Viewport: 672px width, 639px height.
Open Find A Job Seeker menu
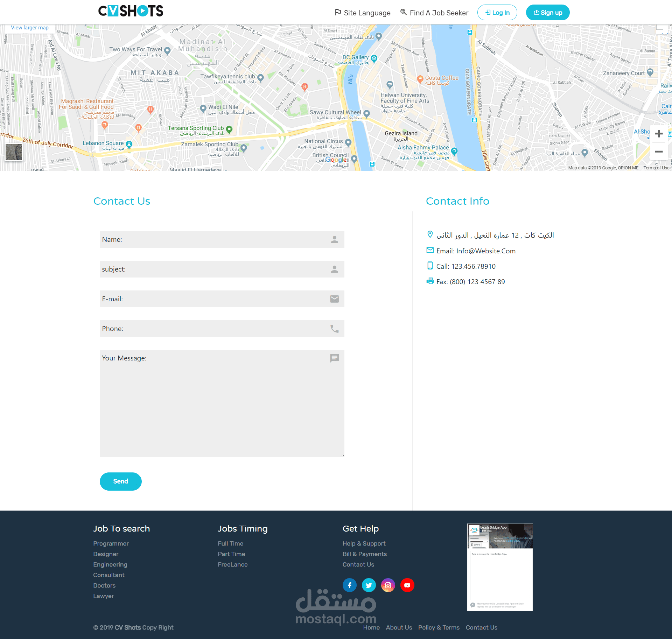pos(434,13)
